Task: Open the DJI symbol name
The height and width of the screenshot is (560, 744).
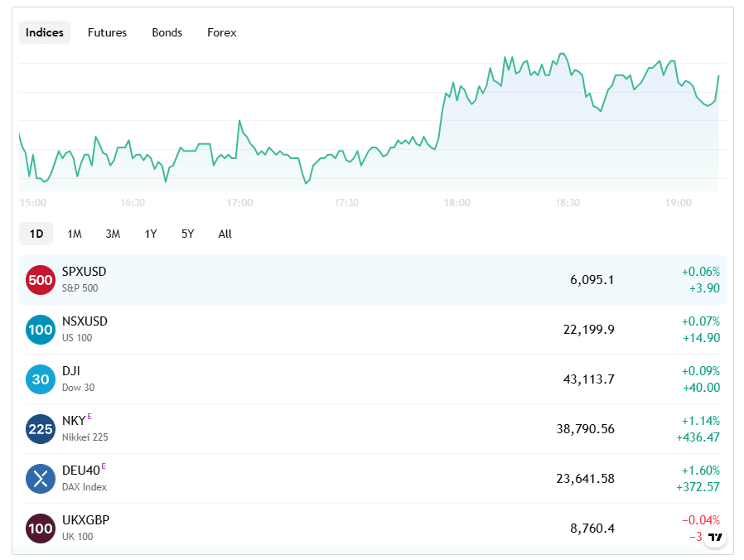Action: click(71, 371)
